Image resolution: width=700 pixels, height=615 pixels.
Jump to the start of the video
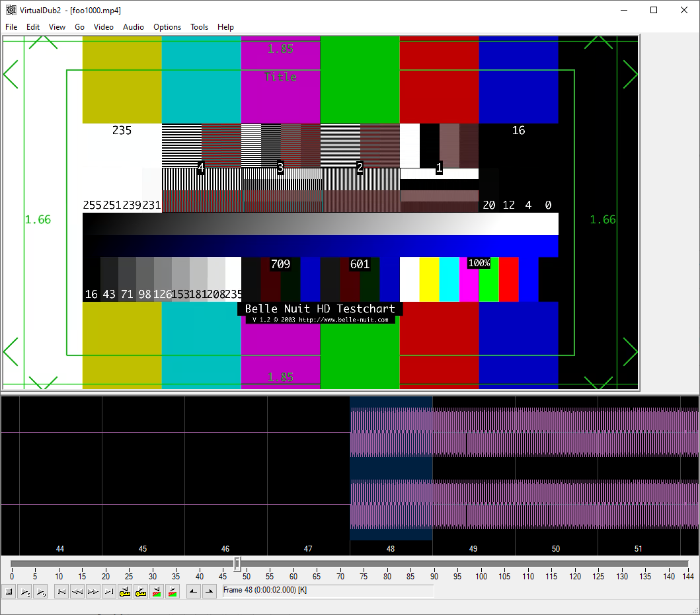(61, 591)
